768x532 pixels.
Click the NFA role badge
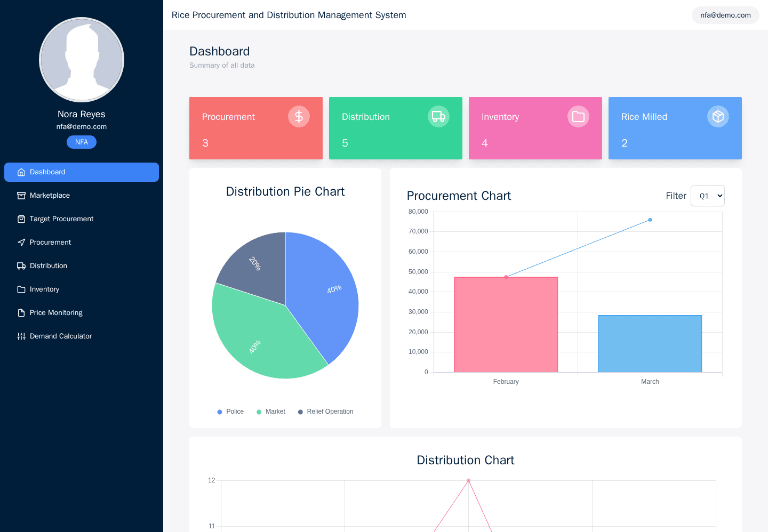tap(82, 142)
